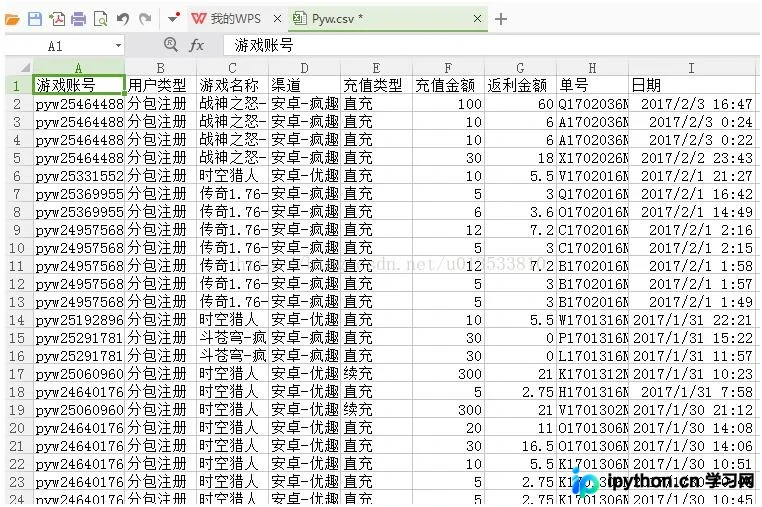This screenshot has width=762, height=507.
Task: Click the Undo arrow icon
Action: pyautogui.click(x=122, y=19)
